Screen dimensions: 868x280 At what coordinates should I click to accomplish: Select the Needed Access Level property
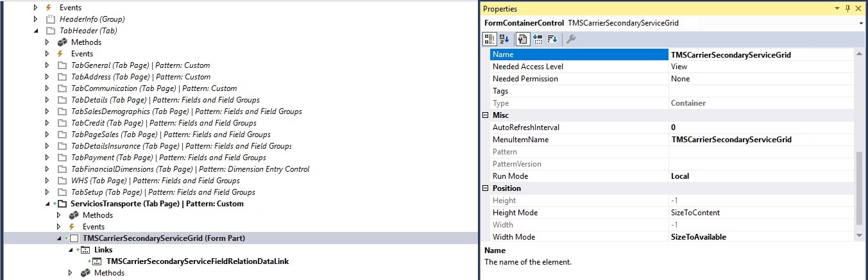coord(672,67)
